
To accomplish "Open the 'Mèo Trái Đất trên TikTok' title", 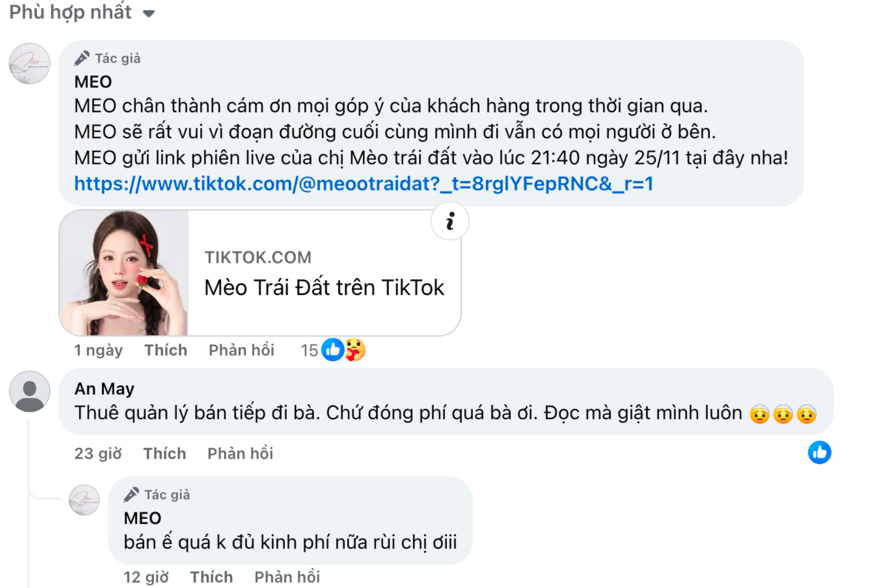I will [x=324, y=288].
